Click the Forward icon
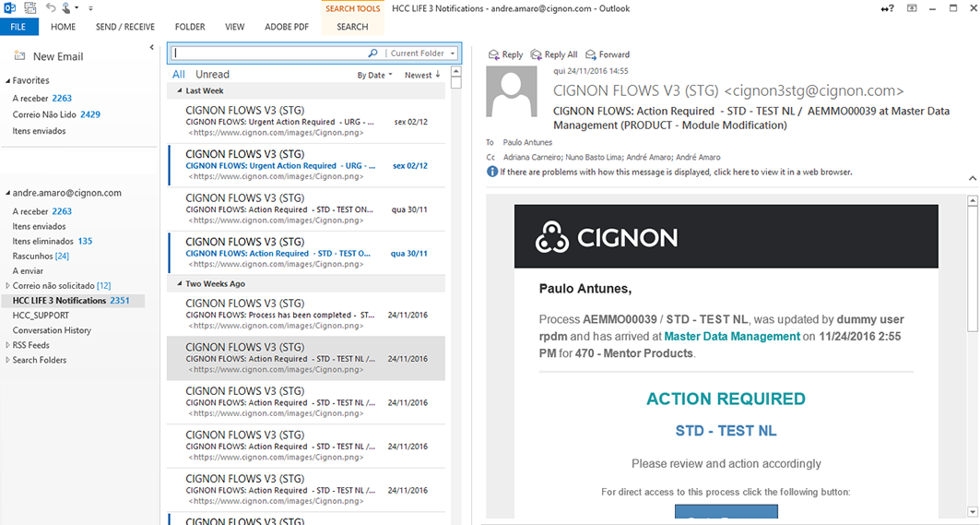Viewport: 980px width, 525px height. pyautogui.click(x=591, y=54)
